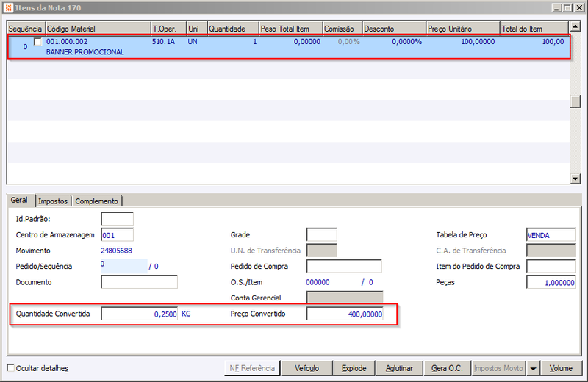
Task: Click the Explode button
Action: point(354,368)
